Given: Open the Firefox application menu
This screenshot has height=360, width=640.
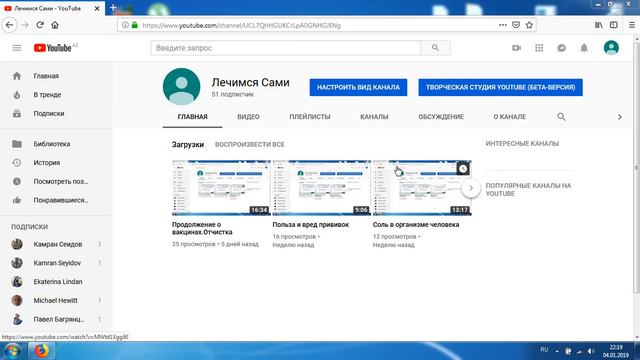Looking at the screenshot, I should tap(631, 25).
